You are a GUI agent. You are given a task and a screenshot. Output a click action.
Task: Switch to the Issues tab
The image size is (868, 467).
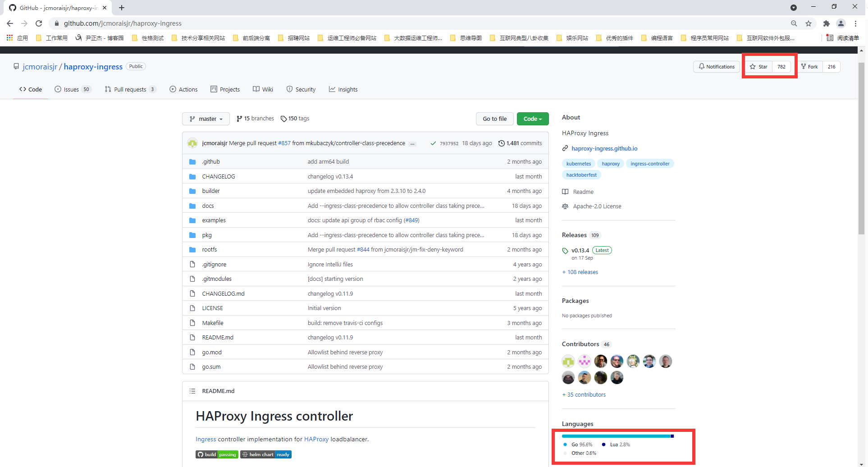(72, 90)
